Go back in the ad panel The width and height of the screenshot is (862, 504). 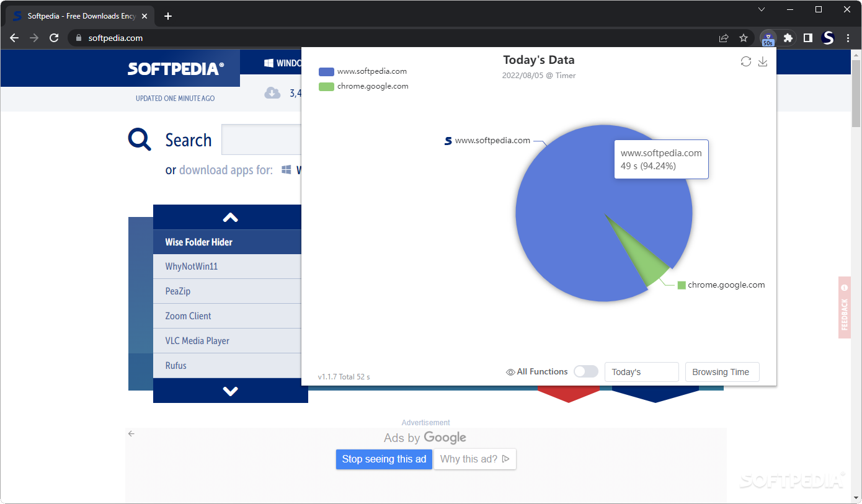coord(131,433)
